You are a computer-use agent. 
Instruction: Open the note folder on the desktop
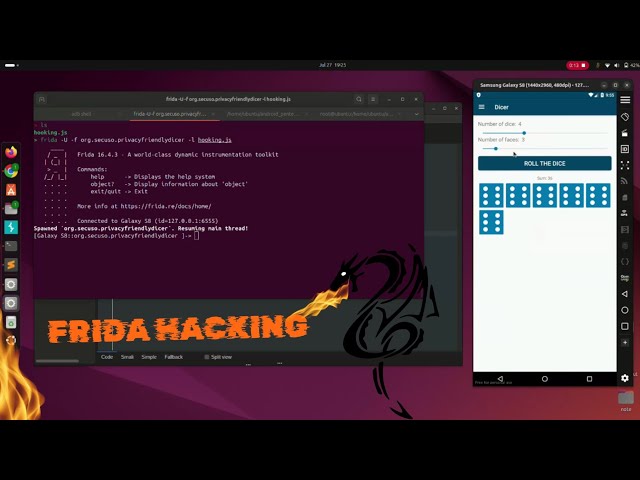626,400
